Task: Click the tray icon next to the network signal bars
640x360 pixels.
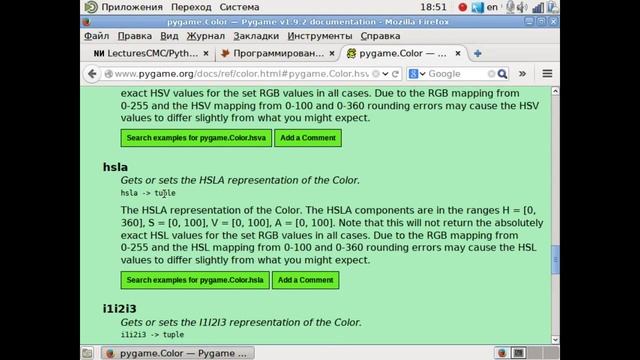Action: click(552, 7)
